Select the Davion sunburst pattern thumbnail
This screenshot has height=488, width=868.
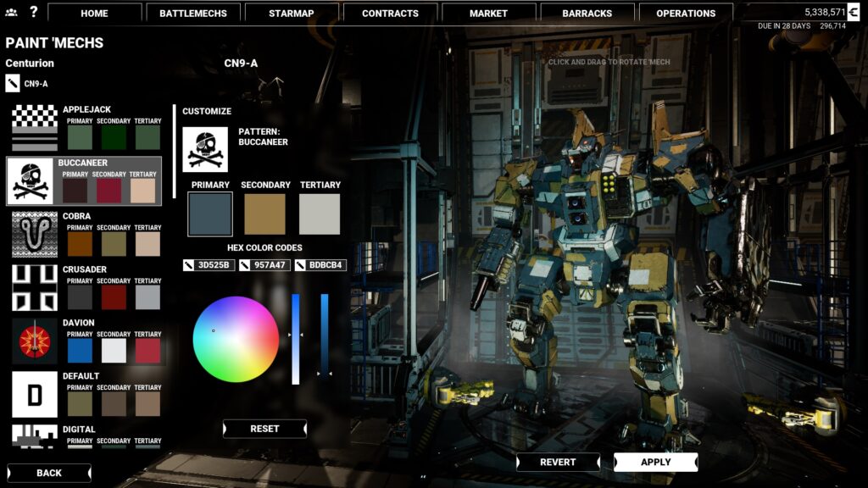(x=34, y=341)
